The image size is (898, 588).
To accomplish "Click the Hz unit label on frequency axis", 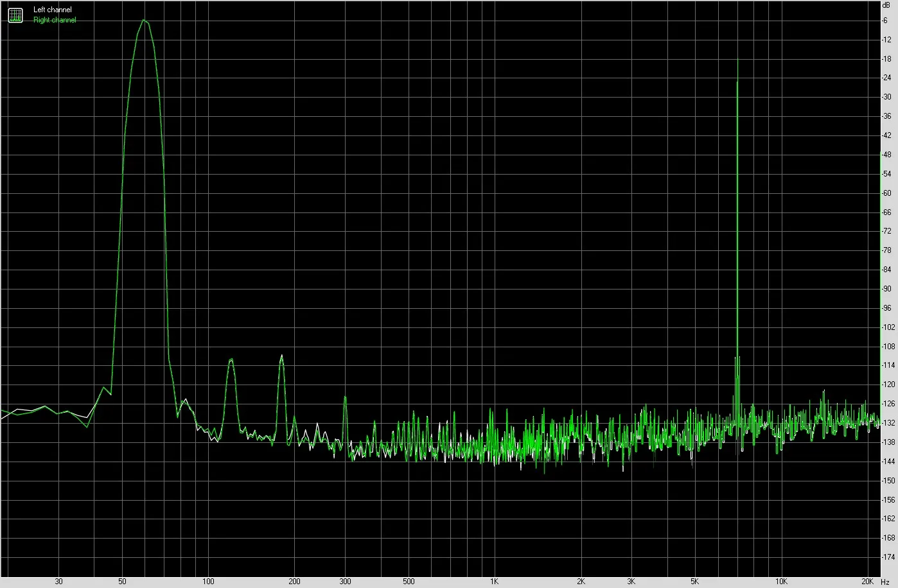I will tap(885, 582).
